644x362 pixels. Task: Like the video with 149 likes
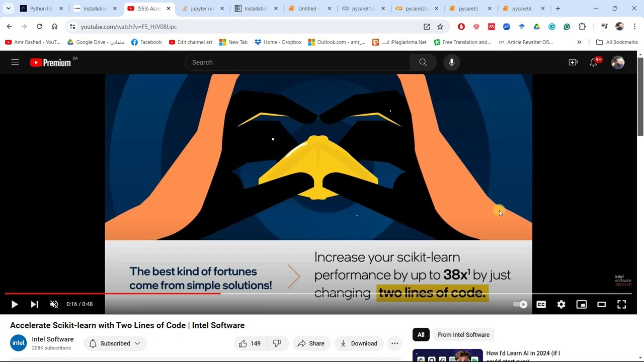250,343
